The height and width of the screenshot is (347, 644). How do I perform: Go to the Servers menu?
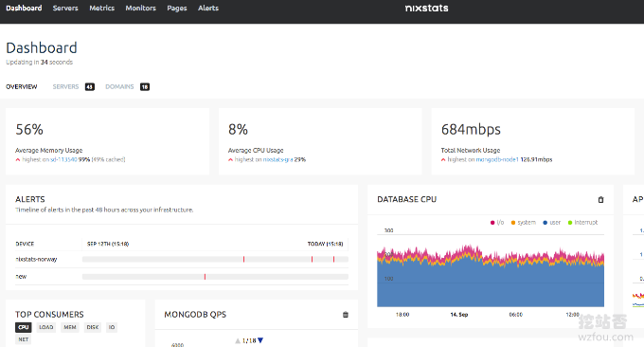click(65, 8)
